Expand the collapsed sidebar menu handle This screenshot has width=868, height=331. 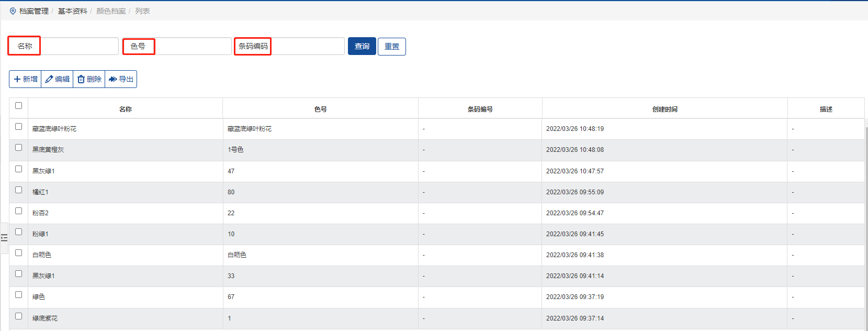pyautogui.click(x=4, y=238)
